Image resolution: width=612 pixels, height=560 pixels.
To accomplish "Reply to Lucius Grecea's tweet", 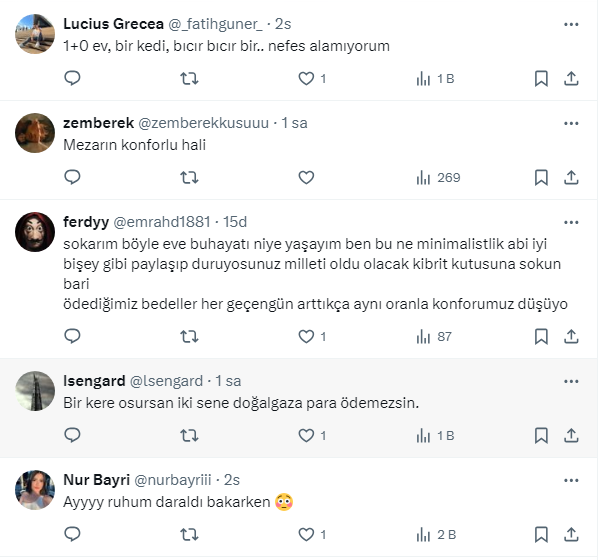I will point(72,78).
